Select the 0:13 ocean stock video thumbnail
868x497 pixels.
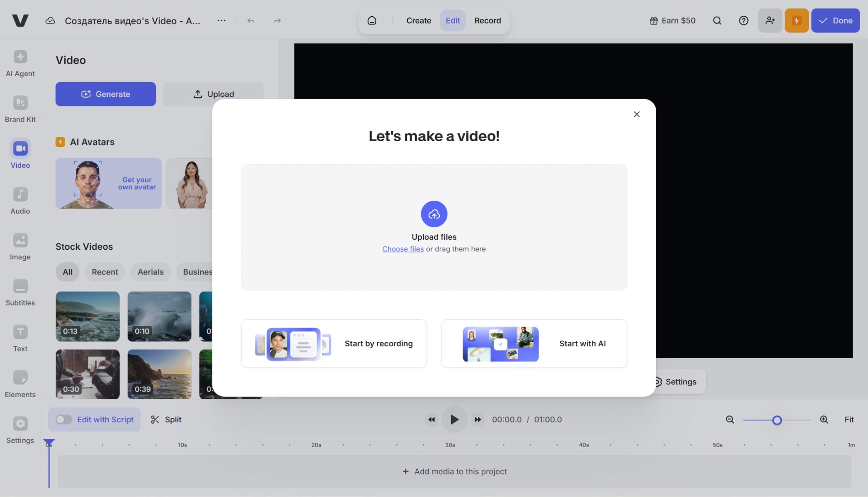[87, 316]
